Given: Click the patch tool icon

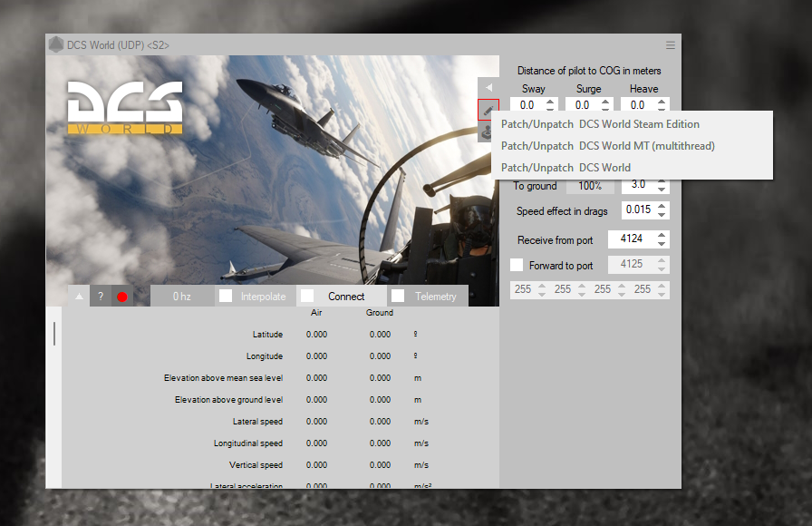Looking at the screenshot, I should [x=488, y=110].
